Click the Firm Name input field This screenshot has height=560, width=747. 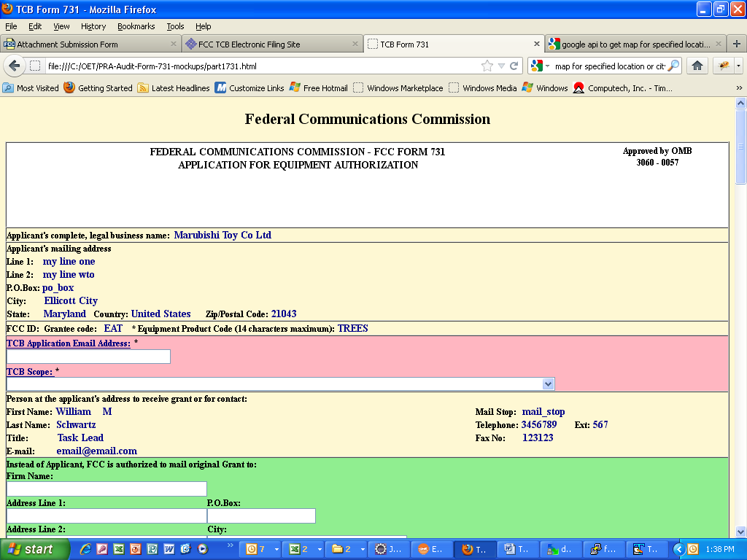[x=107, y=489]
